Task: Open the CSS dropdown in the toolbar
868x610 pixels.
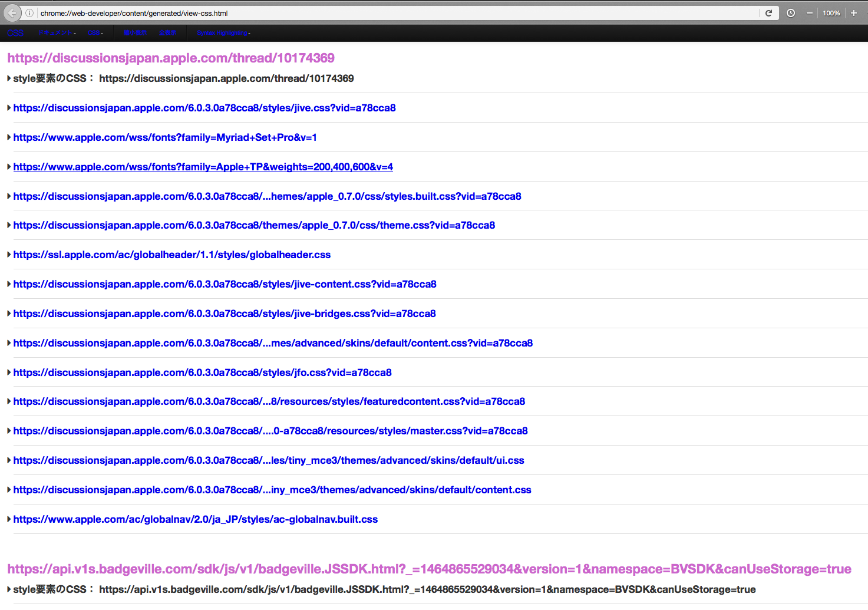Action: pyautogui.click(x=95, y=33)
